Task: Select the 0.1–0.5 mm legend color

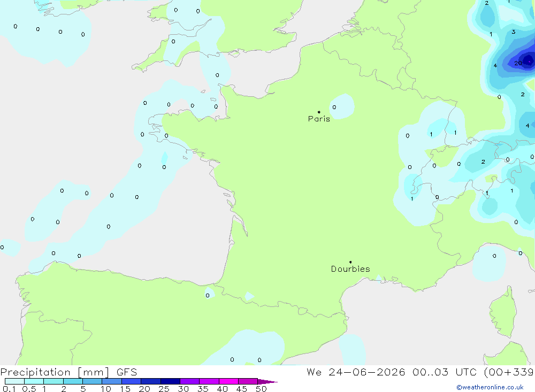Action: coord(14,381)
